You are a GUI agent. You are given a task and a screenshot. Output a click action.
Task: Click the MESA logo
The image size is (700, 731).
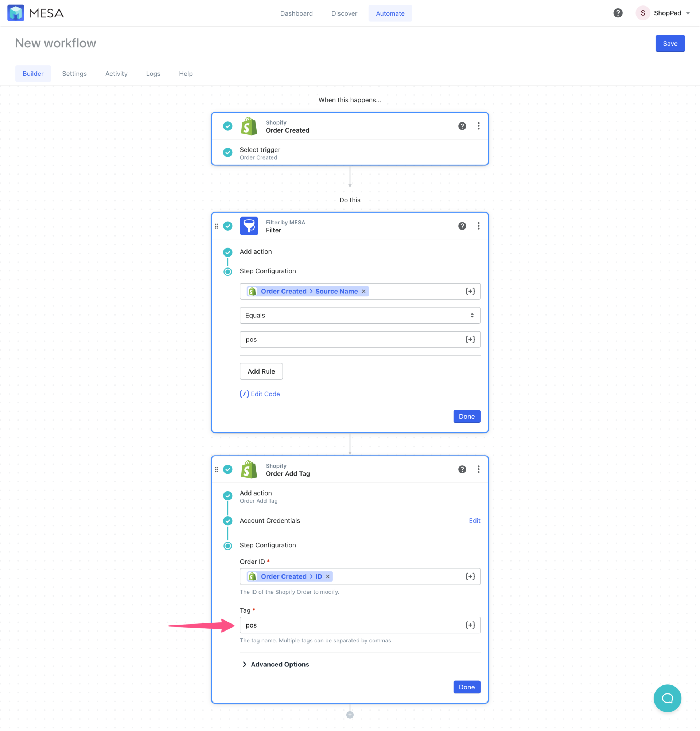coord(16,13)
